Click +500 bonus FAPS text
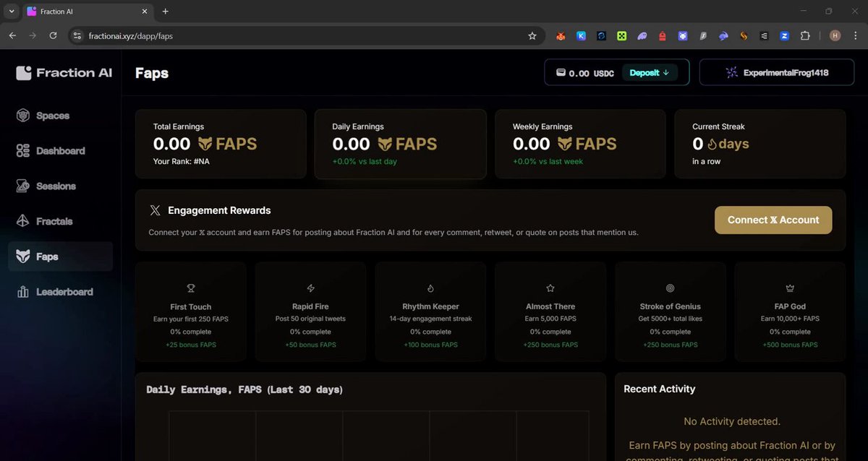 tap(790, 345)
